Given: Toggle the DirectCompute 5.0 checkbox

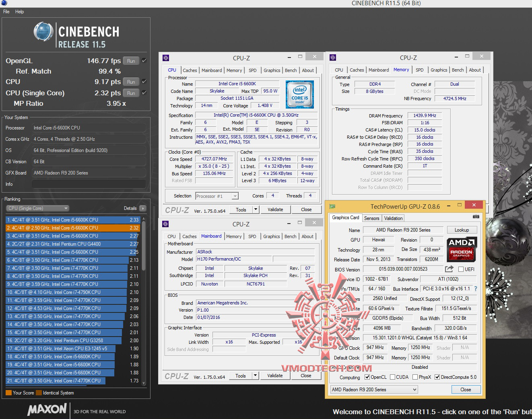Looking at the screenshot, I should (437, 377).
